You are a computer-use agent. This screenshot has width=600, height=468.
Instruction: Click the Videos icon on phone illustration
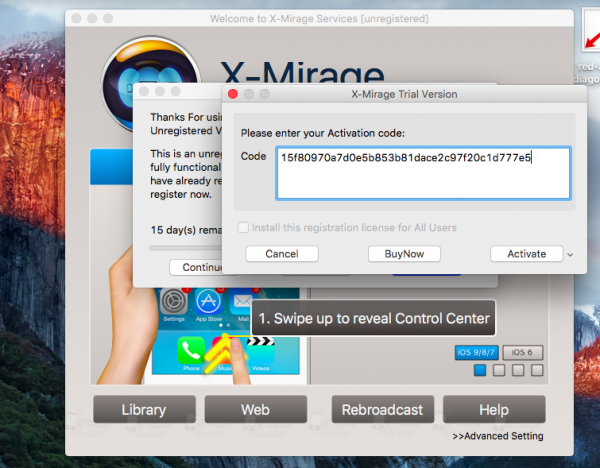(x=261, y=351)
